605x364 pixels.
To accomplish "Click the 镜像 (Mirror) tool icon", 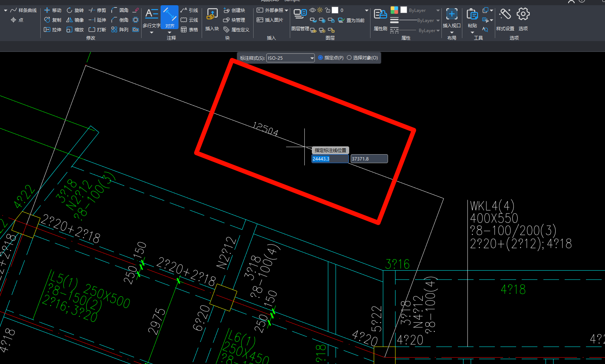I will (x=69, y=20).
